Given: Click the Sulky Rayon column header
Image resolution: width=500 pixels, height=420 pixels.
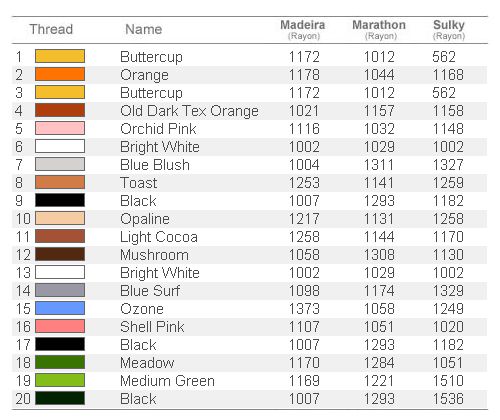Looking at the screenshot, I should pyautogui.click(x=449, y=30).
